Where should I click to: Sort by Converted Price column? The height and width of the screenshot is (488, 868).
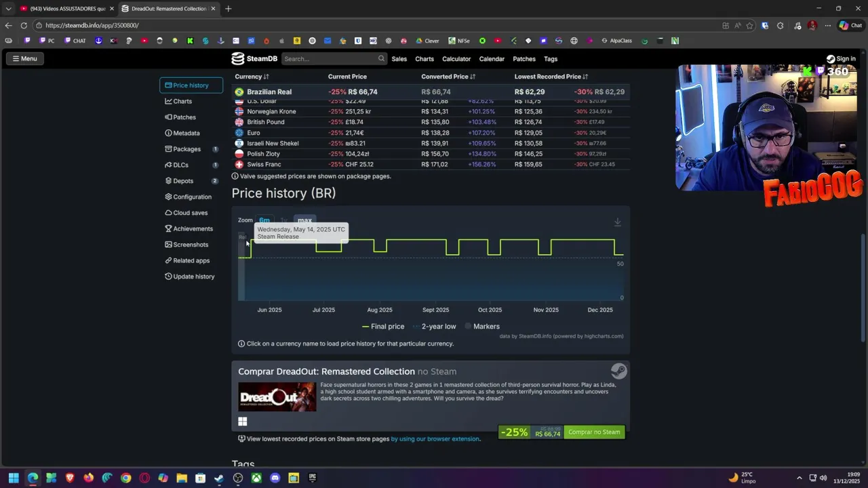[x=448, y=77]
